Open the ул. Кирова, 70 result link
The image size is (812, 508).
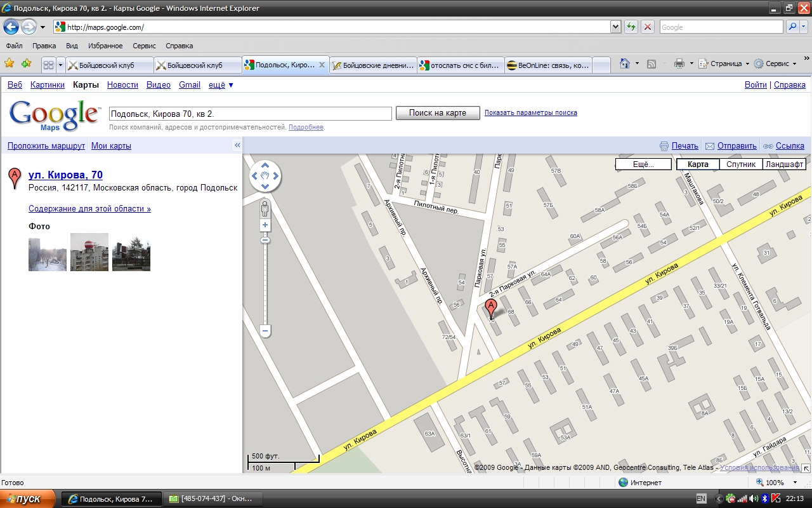pos(65,175)
